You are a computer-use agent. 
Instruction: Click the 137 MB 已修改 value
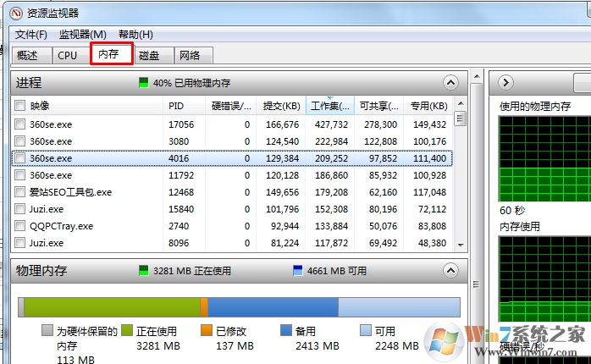click(235, 345)
